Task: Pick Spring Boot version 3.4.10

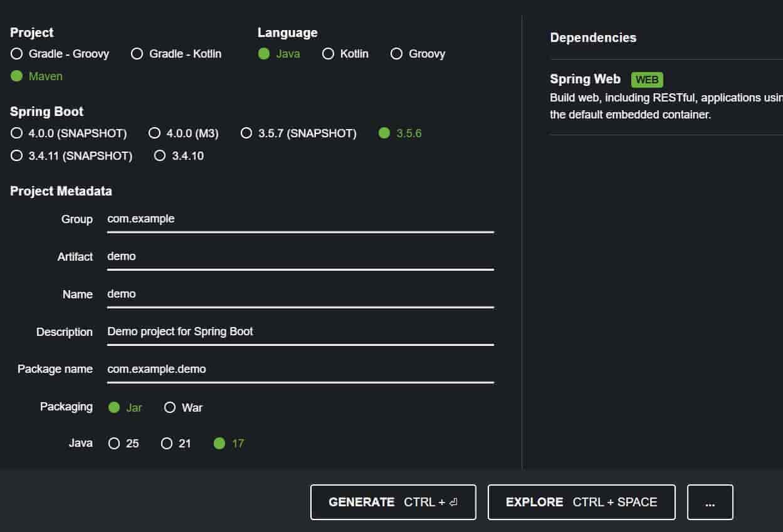Action: click(160, 156)
